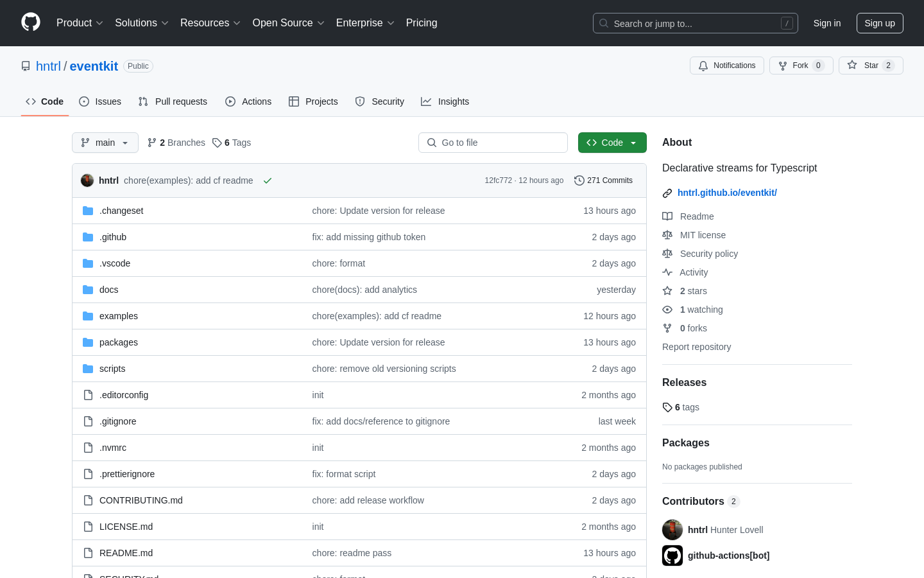Click the Sign up button

(x=880, y=23)
